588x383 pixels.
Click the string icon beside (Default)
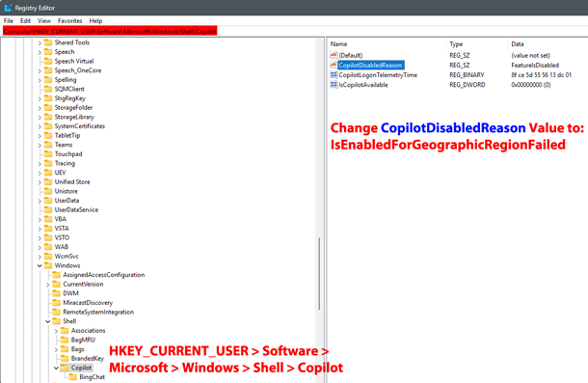pos(334,55)
